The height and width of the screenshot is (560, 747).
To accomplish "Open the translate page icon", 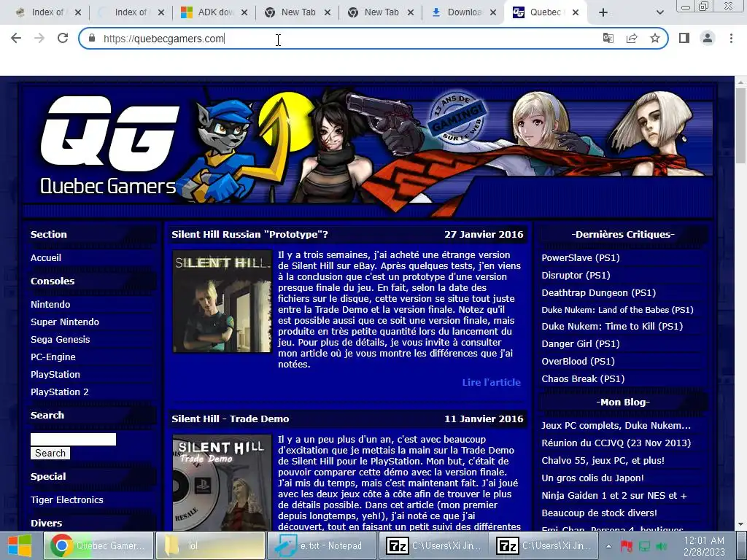I will 608,38.
